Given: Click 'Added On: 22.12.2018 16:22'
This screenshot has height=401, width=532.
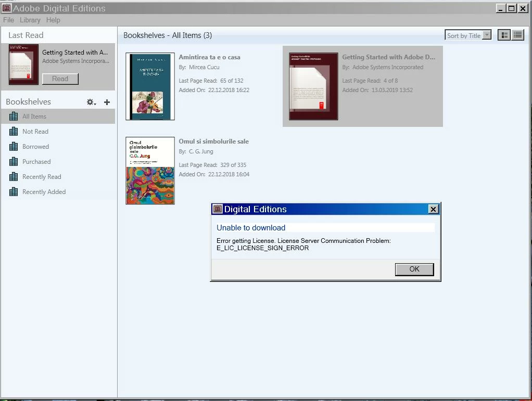Looking at the screenshot, I should click(x=214, y=90).
